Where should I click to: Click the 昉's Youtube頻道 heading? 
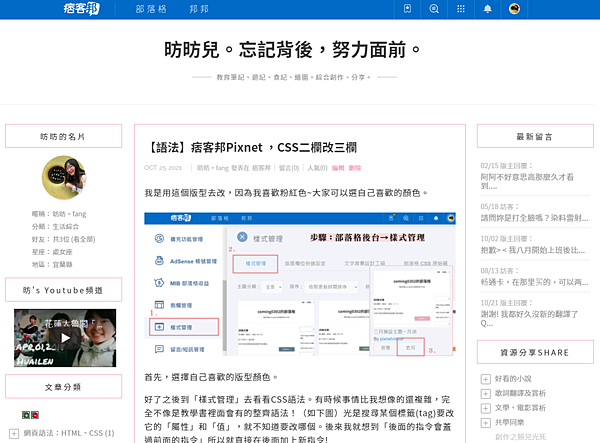(x=64, y=290)
